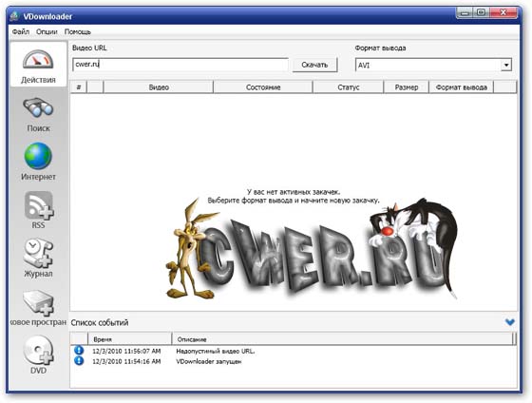Click the Скачать download button
This screenshot has height=403, width=532.
pos(314,65)
